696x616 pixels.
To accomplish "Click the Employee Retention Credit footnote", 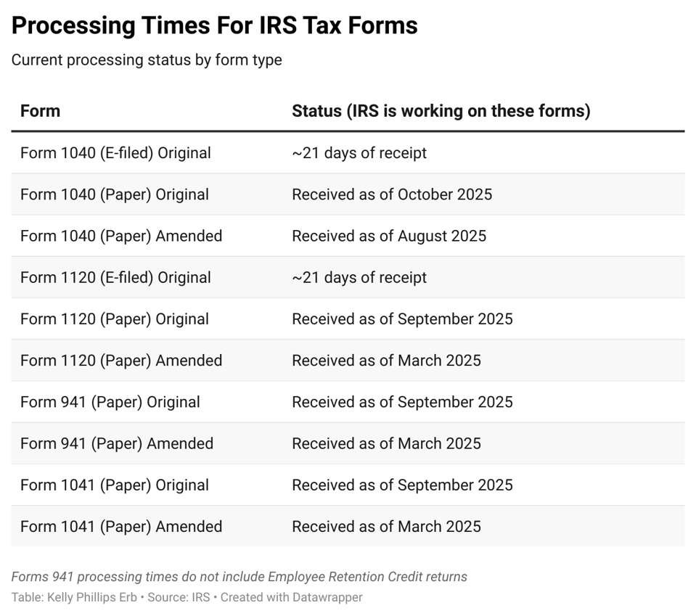I will 239,577.
